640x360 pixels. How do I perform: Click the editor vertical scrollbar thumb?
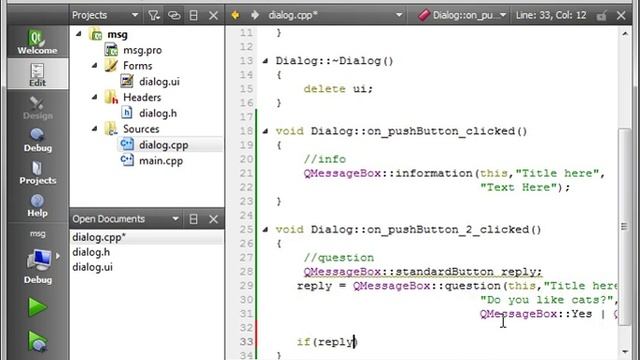point(625,227)
